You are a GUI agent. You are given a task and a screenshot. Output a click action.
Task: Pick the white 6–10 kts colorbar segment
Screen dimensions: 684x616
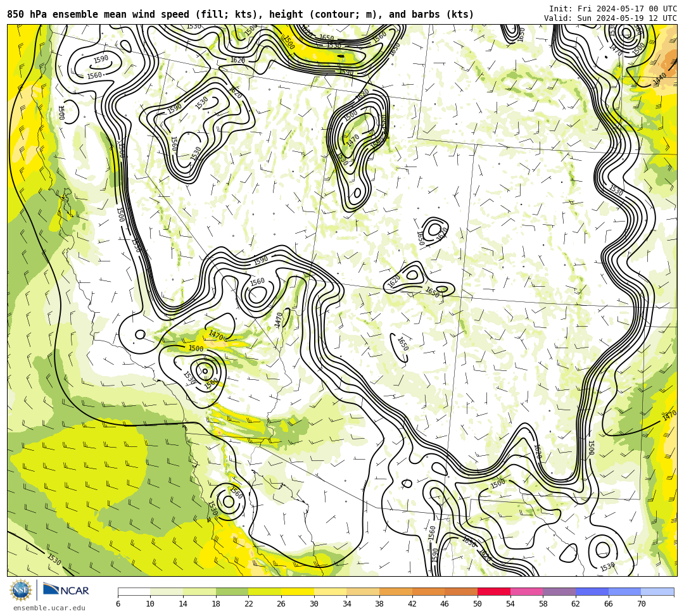tap(134, 591)
